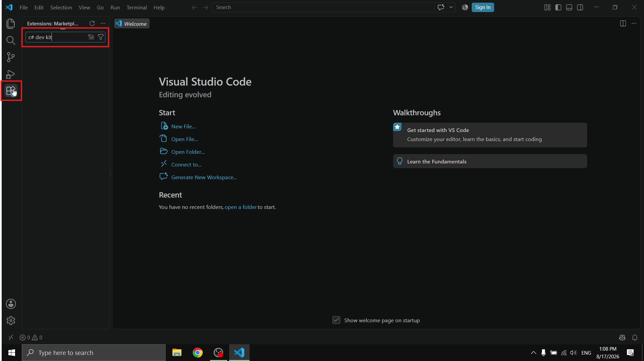Toggle the bottom Panel visibility
This screenshot has height=361, width=644.
coord(569,7)
